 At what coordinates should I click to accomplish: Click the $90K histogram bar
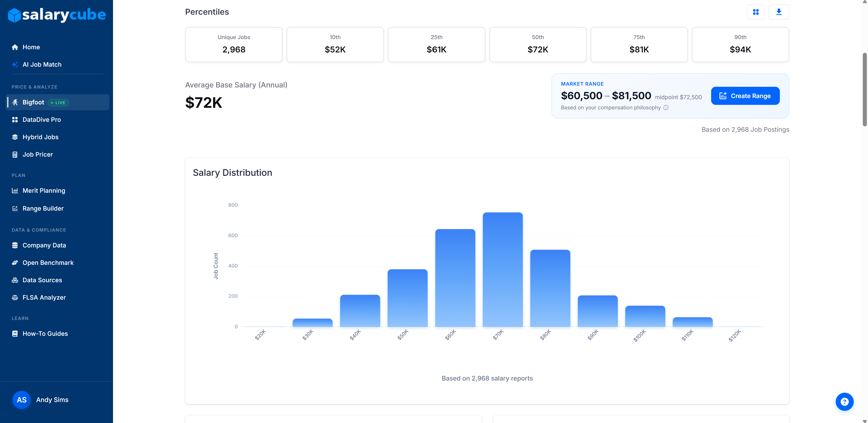point(598,311)
